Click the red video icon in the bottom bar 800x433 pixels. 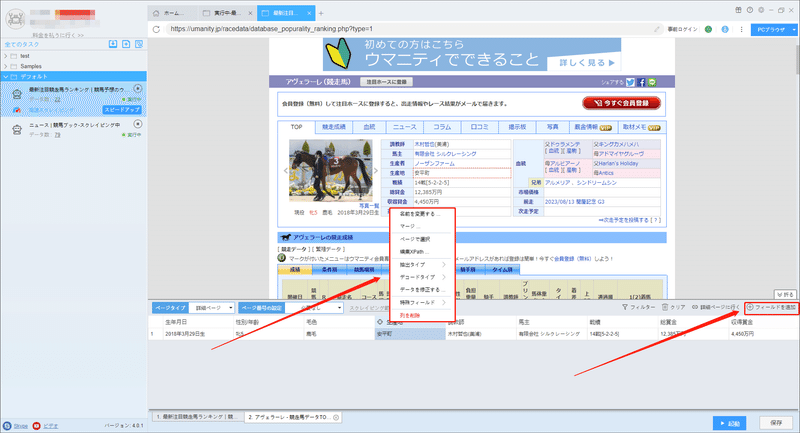pos(36,426)
